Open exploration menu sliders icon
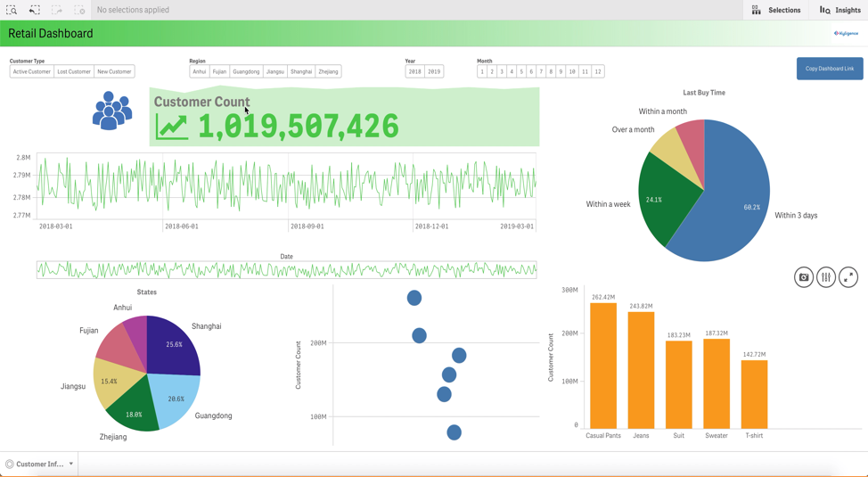The height and width of the screenshot is (477, 868). pyautogui.click(x=826, y=277)
